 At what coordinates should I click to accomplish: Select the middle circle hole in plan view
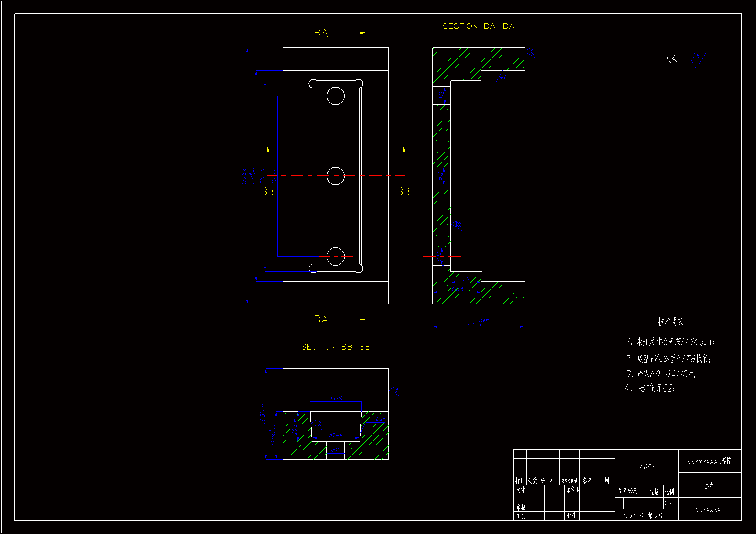[336, 176]
